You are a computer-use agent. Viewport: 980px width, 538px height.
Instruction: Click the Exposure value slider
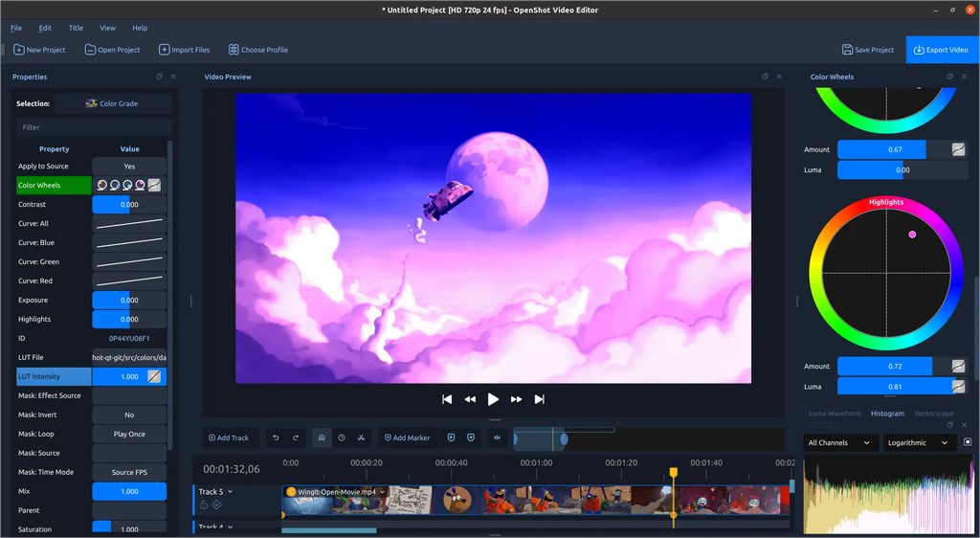(x=129, y=301)
